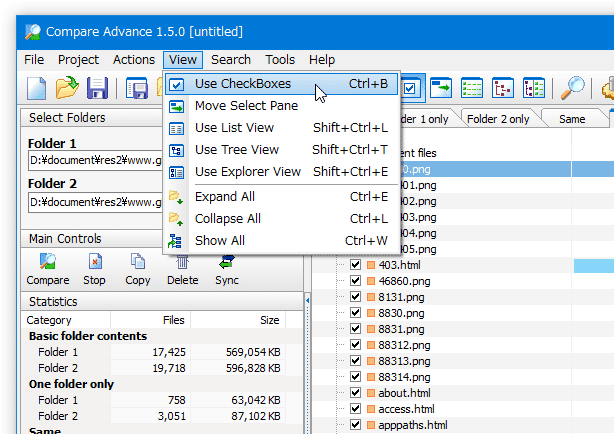Choose Use Explorer View menu entry

point(281,172)
